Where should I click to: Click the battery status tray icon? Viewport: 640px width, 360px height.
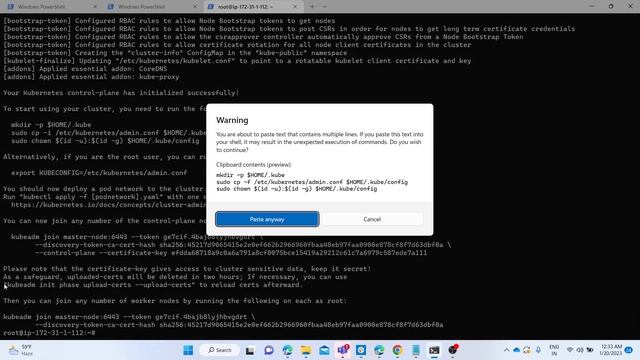tap(590, 350)
